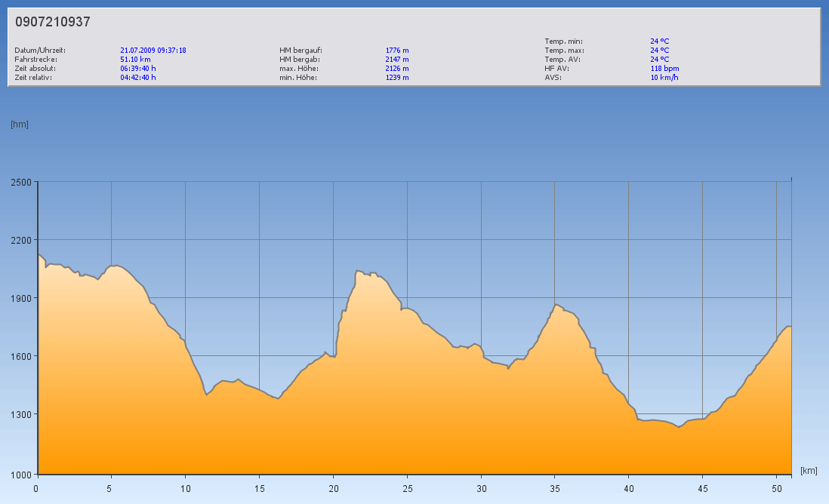The width and height of the screenshot is (829, 504).
Task: Click the track title 0907210937
Action: coord(53,23)
